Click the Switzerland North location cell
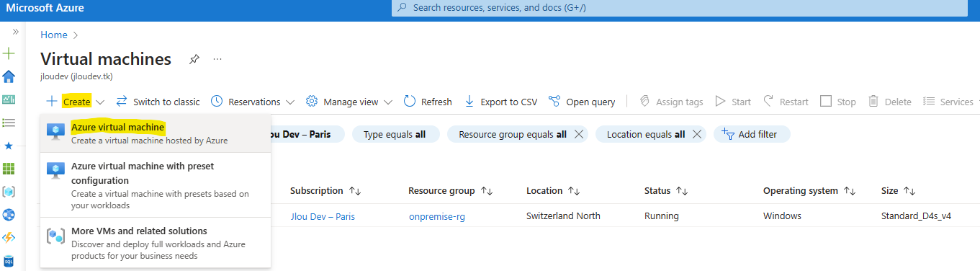Screen dimensions: 980x271 coord(563,216)
